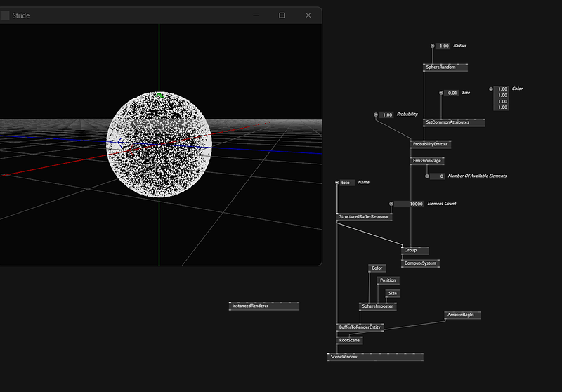Edit the first Color component value

(x=501, y=89)
